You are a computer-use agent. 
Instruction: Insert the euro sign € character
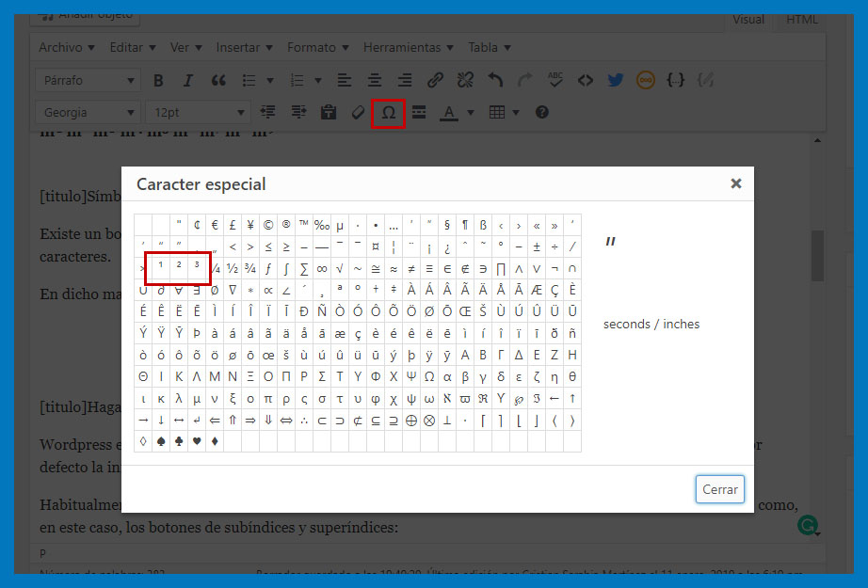pos(215,225)
